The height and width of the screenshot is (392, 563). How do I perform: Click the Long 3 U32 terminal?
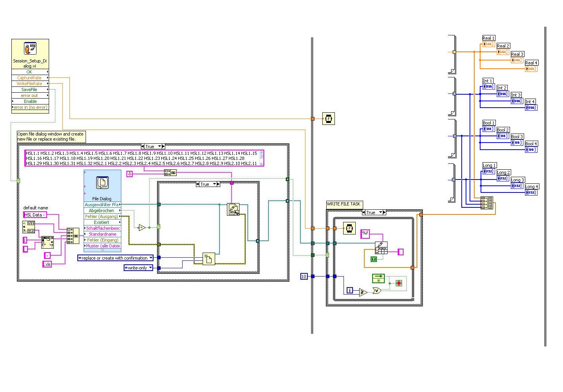click(x=517, y=186)
